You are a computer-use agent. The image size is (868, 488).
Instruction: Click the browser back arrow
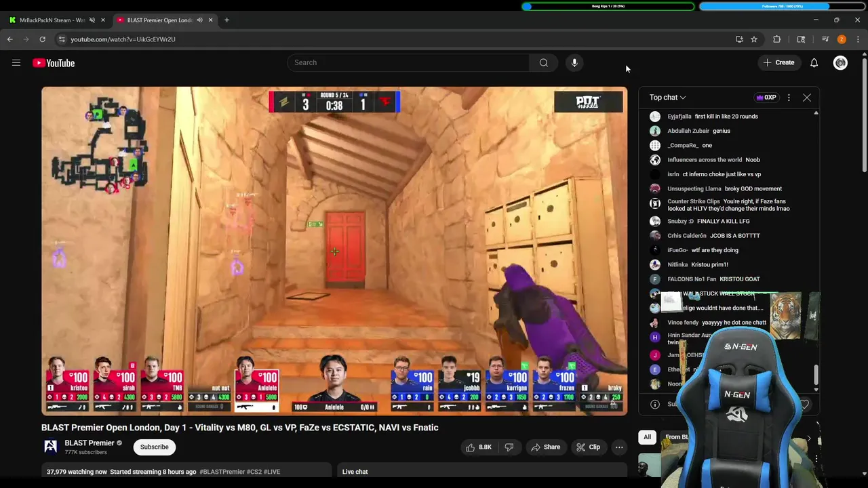10,39
